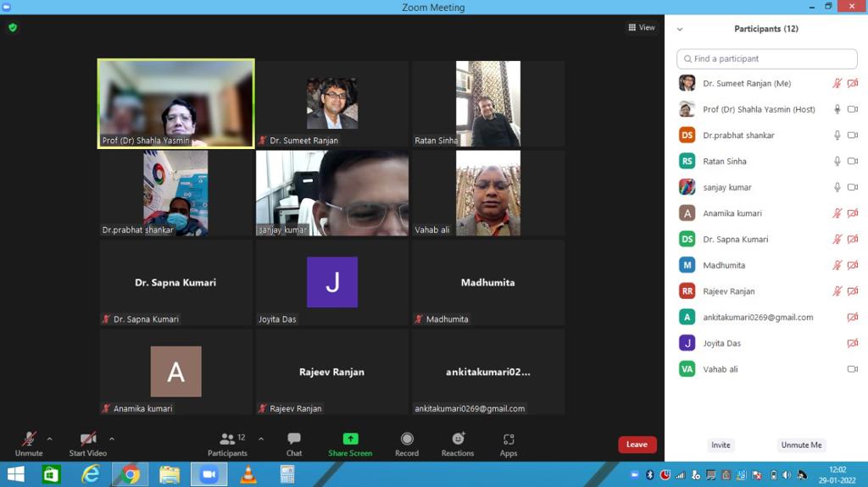Open the Chat panel
The width and height of the screenshot is (868, 487).
294,443
